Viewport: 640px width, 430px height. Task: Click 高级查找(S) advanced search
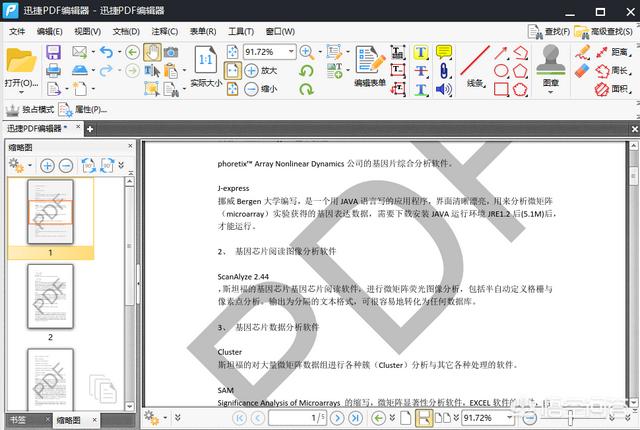604,31
